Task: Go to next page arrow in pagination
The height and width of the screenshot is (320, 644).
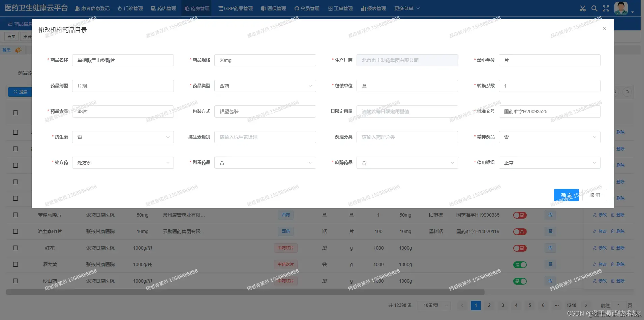Action: click(586, 306)
